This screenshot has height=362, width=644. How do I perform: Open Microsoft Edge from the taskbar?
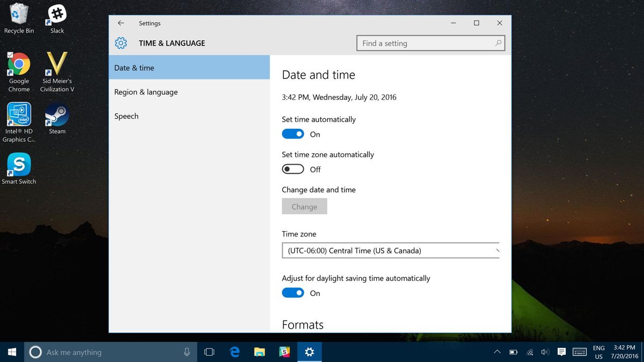[x=235, y=352]
